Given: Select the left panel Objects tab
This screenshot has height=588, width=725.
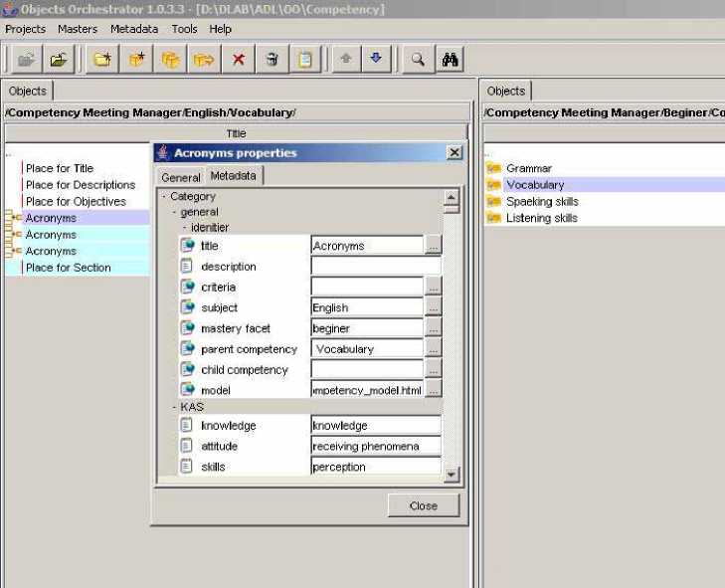Looking at the screenshot, I should 28,91.
